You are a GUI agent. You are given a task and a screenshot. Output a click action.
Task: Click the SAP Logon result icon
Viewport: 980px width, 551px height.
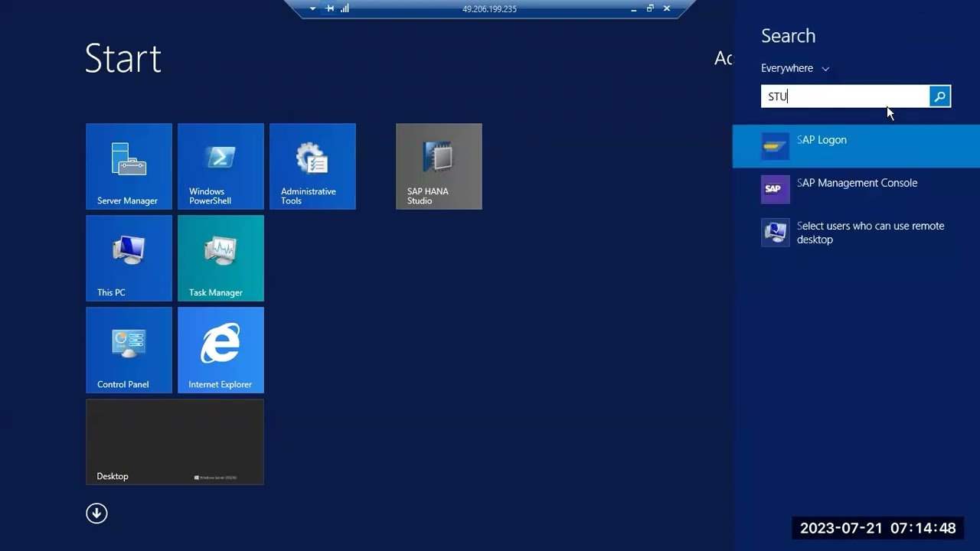(x=775, y=146)
